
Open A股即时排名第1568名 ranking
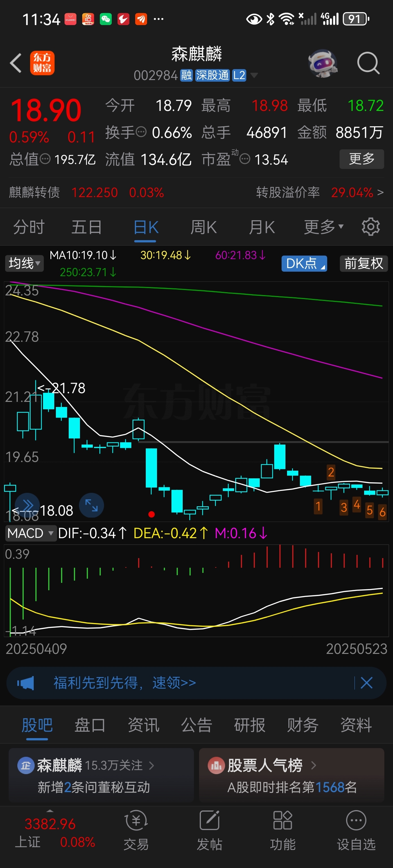tap(292, 787)
